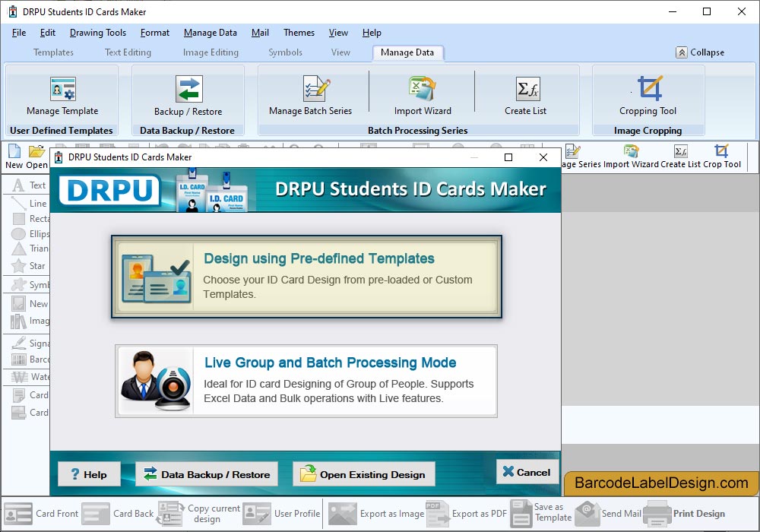Open the Themes menu

[x=299, y=33]
